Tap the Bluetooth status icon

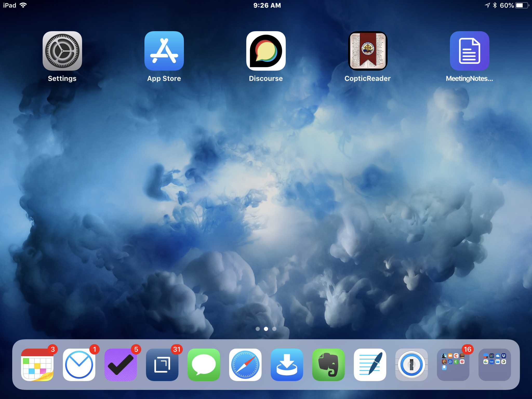point(495,5)
